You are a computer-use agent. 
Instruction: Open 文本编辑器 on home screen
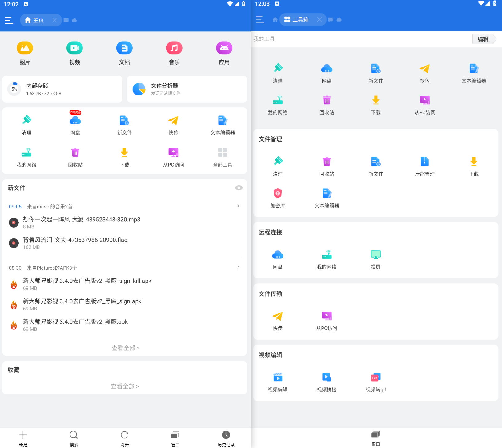223,125
